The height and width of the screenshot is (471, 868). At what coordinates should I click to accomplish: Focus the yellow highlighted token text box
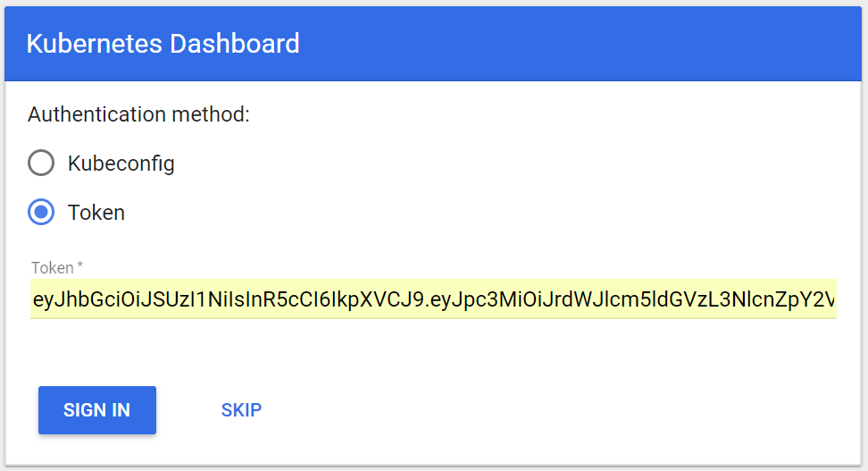[x=433, y=300]
